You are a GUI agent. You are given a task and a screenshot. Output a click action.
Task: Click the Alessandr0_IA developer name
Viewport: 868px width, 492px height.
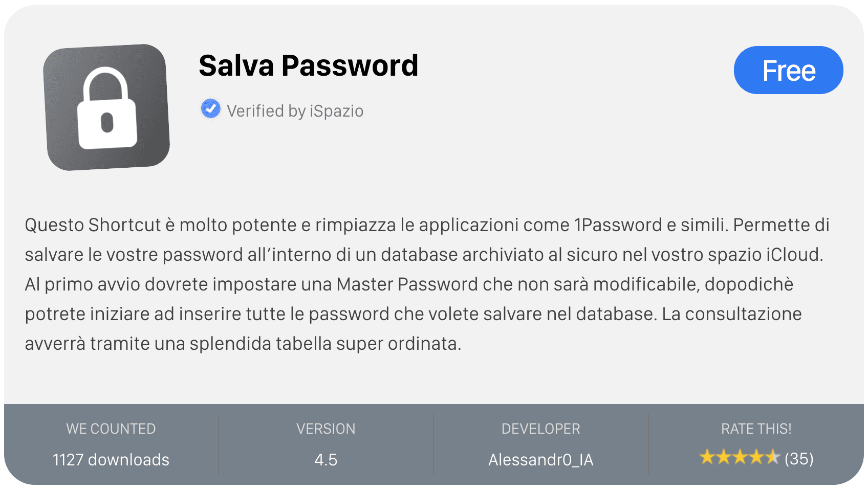click(540, 460)
